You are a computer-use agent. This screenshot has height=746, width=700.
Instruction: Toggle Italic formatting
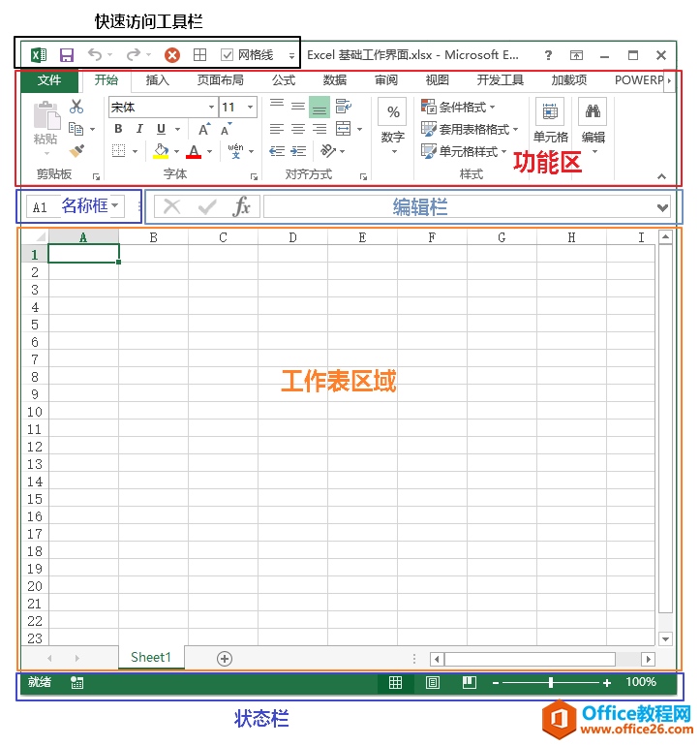[x=139, y=129]
